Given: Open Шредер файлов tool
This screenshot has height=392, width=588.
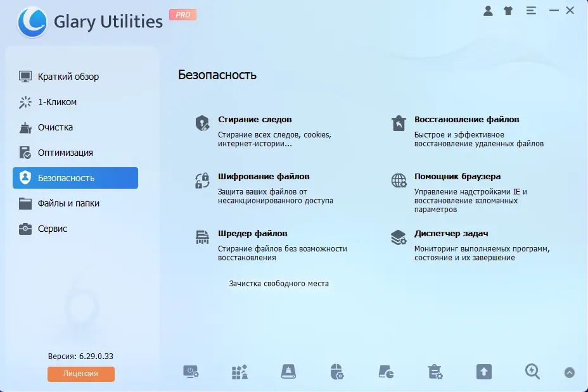Looking at the screenshot, I should 252,234.
